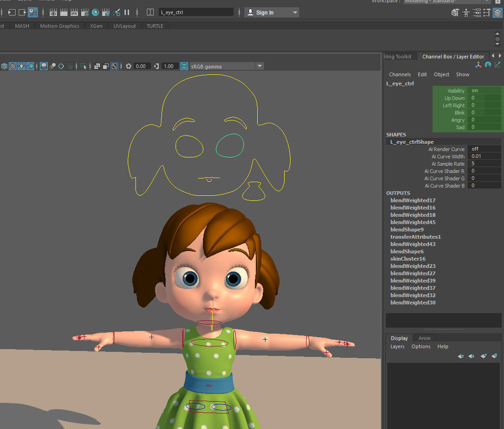
Task: Click the exposure aperture icon
Action: 129,66
